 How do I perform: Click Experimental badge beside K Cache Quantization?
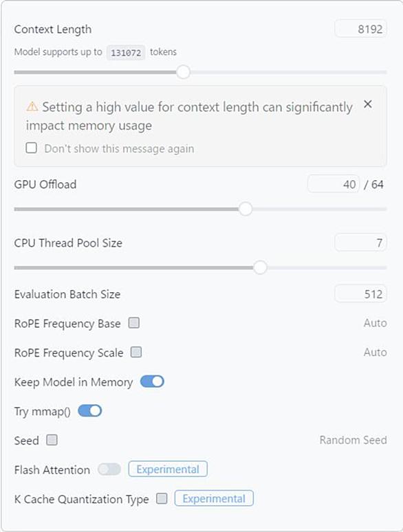214,498
